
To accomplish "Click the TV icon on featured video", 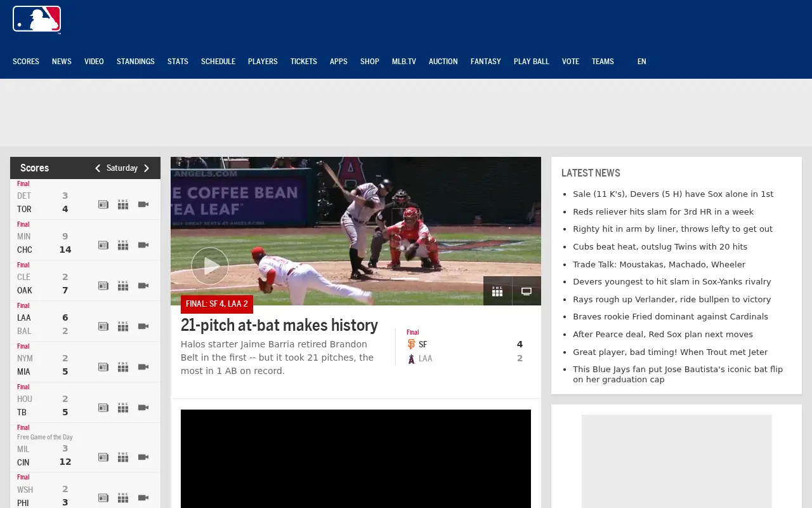I will 527,291.
